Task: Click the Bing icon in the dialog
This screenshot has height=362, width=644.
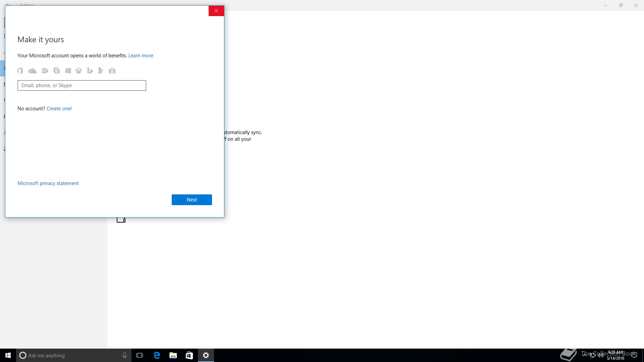Action: coord(90,71)
